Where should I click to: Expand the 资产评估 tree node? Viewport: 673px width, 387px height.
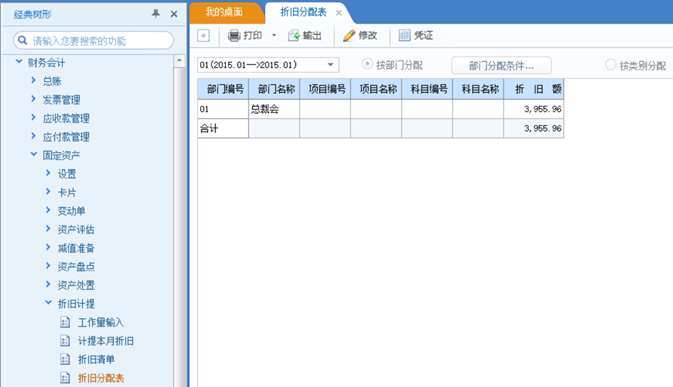pos(48,229)
